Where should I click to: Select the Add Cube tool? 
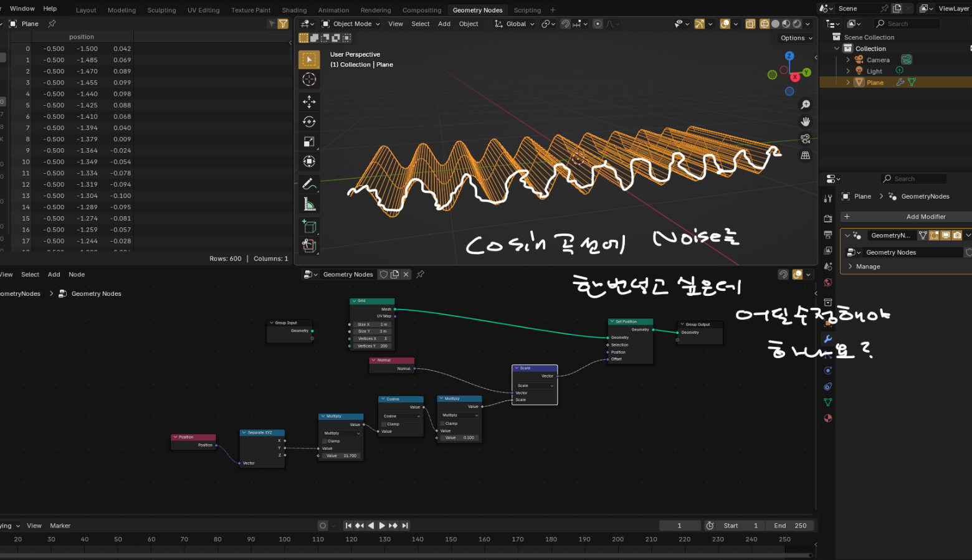click(x=309, y=227)
